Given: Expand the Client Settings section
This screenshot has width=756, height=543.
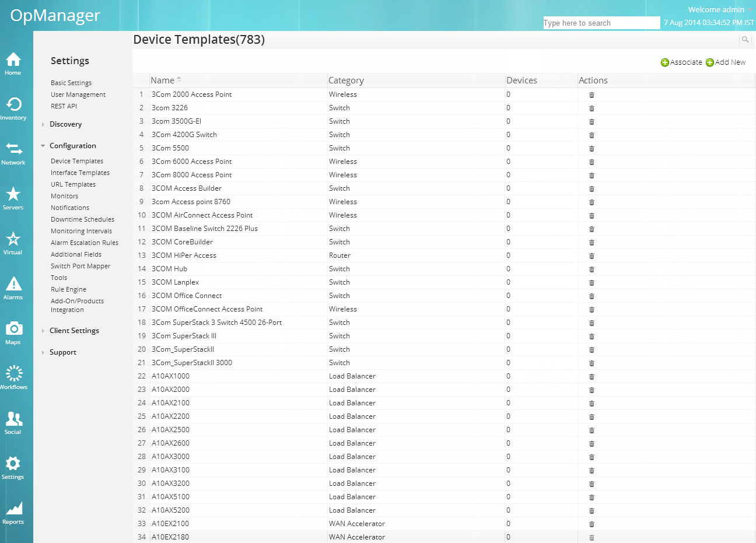Looking at the screenshot, I should pyautogui.click(x=74, y=331).
